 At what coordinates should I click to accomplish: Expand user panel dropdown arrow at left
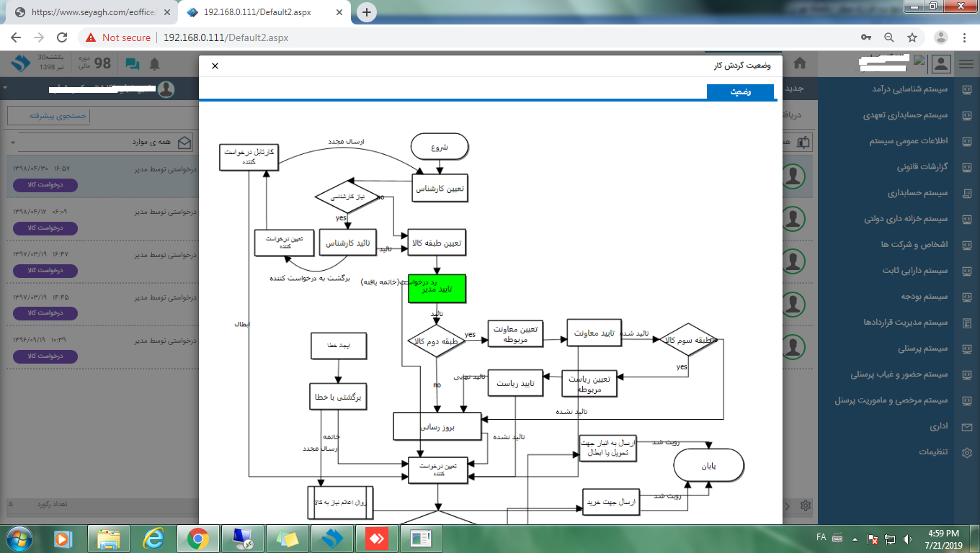point(5,88)
